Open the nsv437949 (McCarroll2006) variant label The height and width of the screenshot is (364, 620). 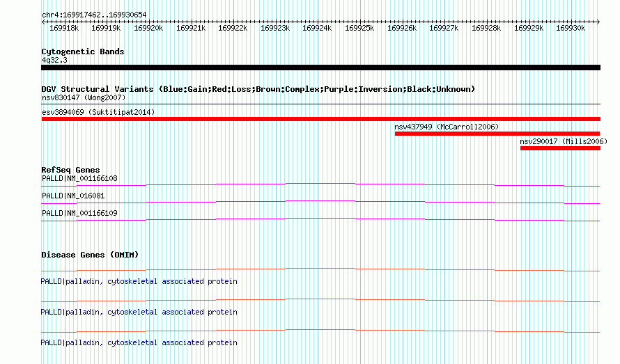coord(447,127)
